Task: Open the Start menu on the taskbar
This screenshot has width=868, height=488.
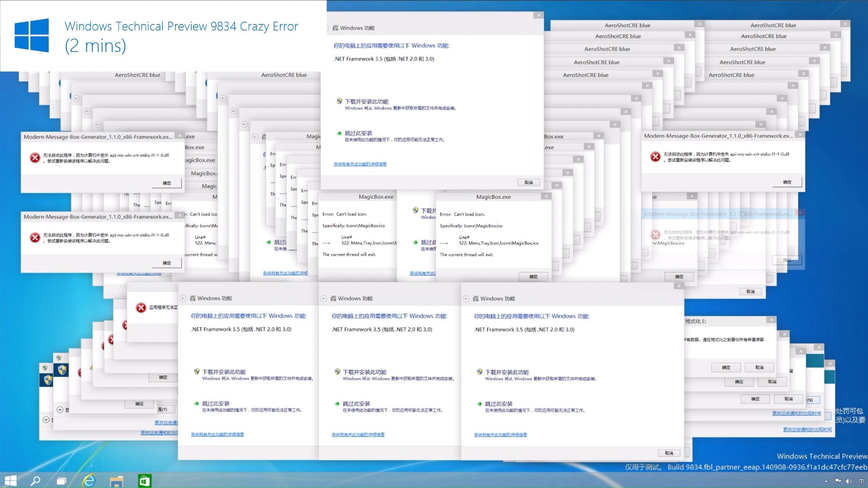Action: 10,481
